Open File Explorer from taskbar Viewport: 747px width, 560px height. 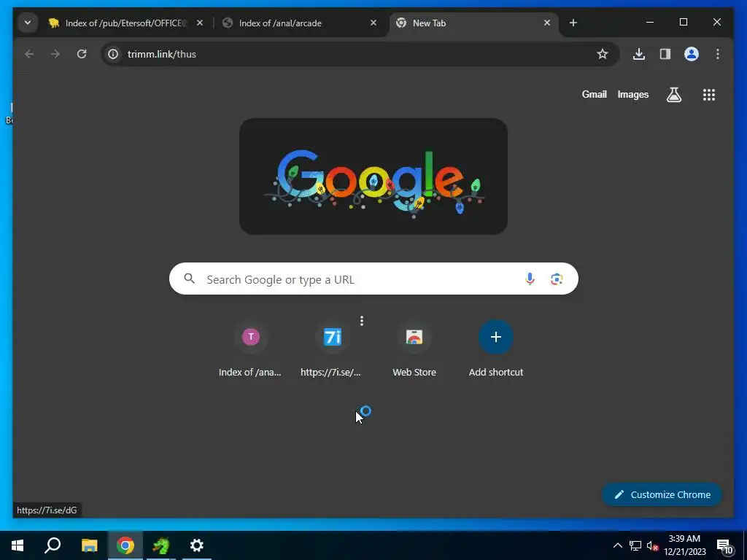coord(89,545)
